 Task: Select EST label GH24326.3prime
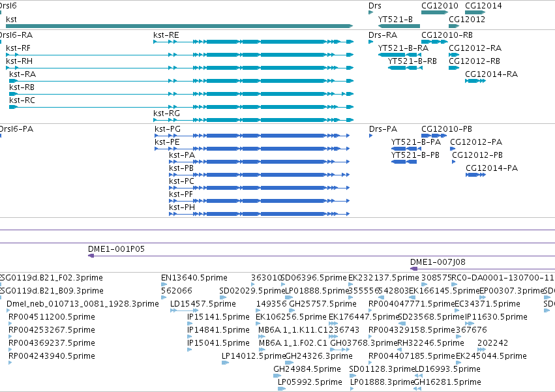tap(318, 356)
